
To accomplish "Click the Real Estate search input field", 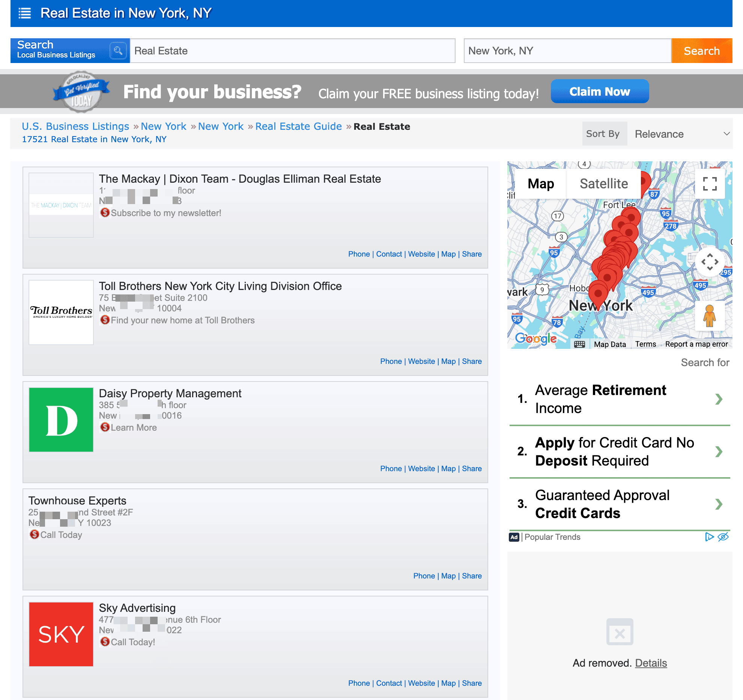I will click(292, 51).
